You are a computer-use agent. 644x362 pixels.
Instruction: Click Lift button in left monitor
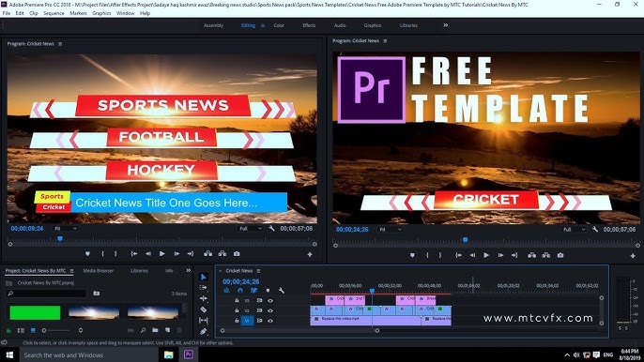coord(208,254)
